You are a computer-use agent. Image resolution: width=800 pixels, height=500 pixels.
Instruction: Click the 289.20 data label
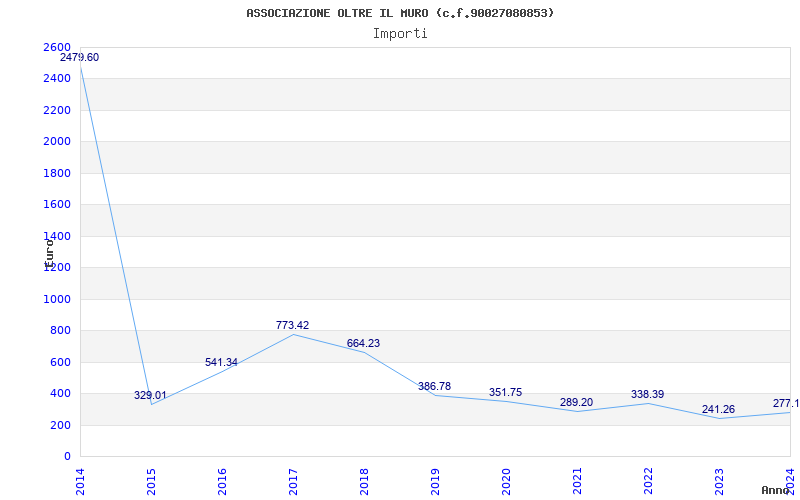(x=576, y=402)
